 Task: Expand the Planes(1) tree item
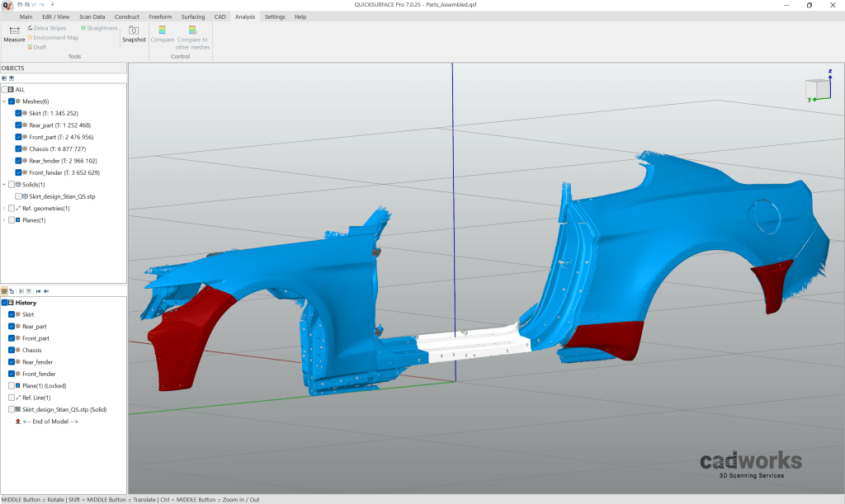click(x=3, y=219)
